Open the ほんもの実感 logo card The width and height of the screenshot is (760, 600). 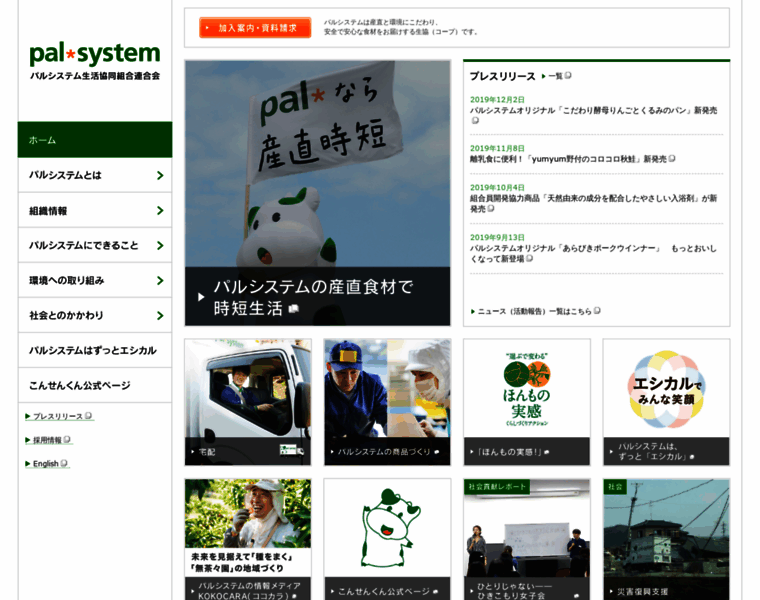pos(526,388)
